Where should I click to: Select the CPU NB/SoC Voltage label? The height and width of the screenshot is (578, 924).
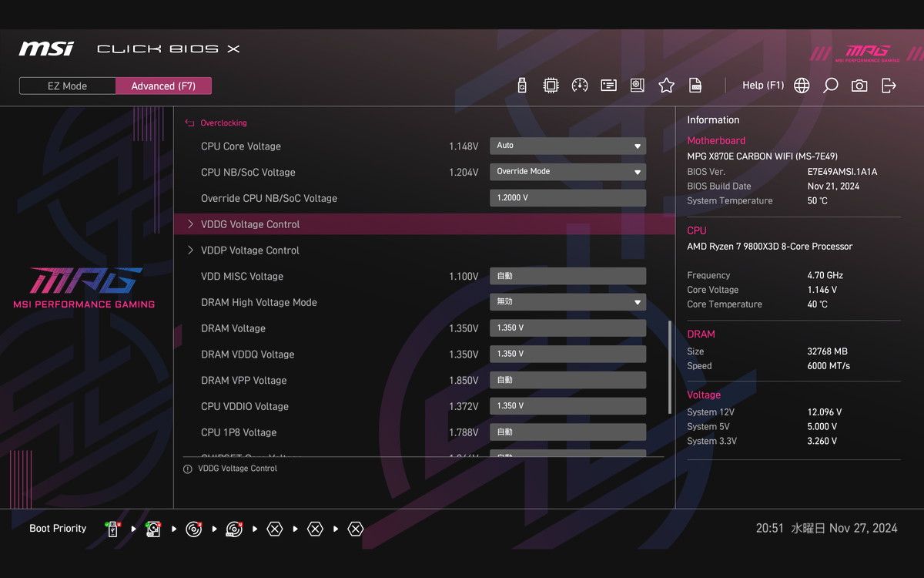click(248, 173)
